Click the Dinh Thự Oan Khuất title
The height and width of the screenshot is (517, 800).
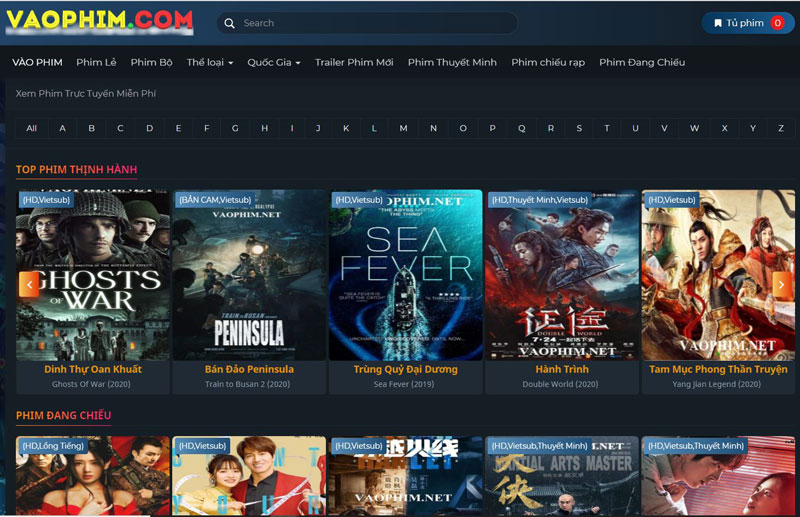click(93, 369)
